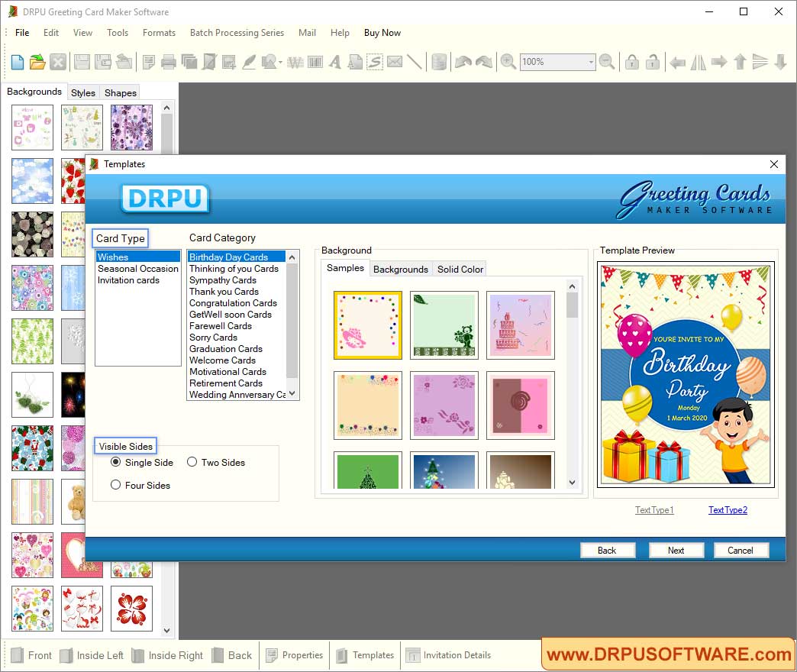Click the TextType1 link
This screenshot has height=672, width=797.
(654, 510)
